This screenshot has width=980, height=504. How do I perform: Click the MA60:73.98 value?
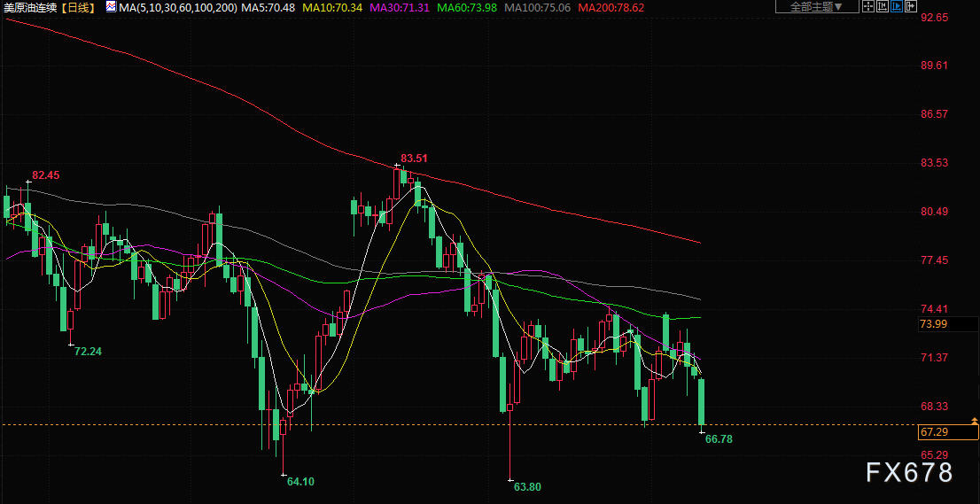467,7
